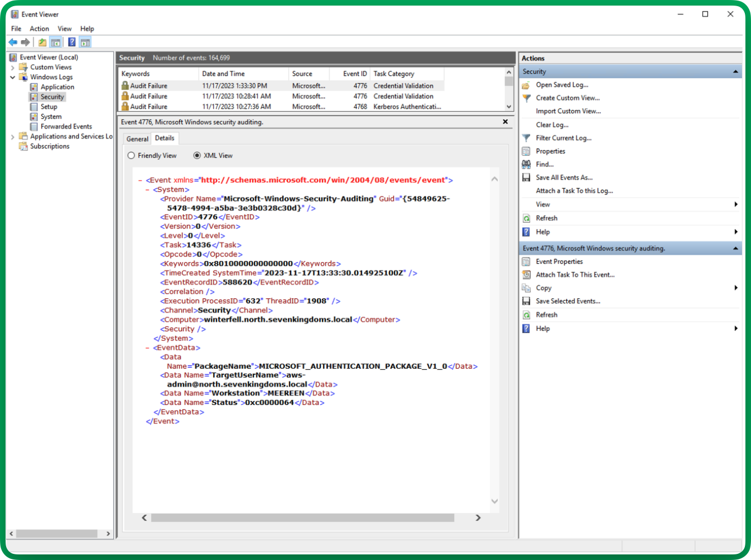Click the Event Viewer (Local) root icon
This screenshot has height=560, width=751.
pyautogui.click(x=13, y=57)
